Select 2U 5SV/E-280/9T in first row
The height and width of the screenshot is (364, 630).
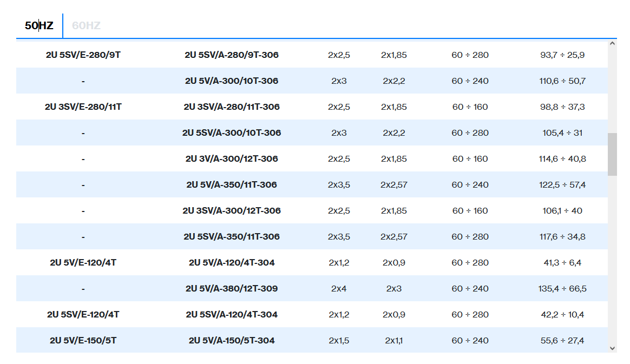coord(83,55)
